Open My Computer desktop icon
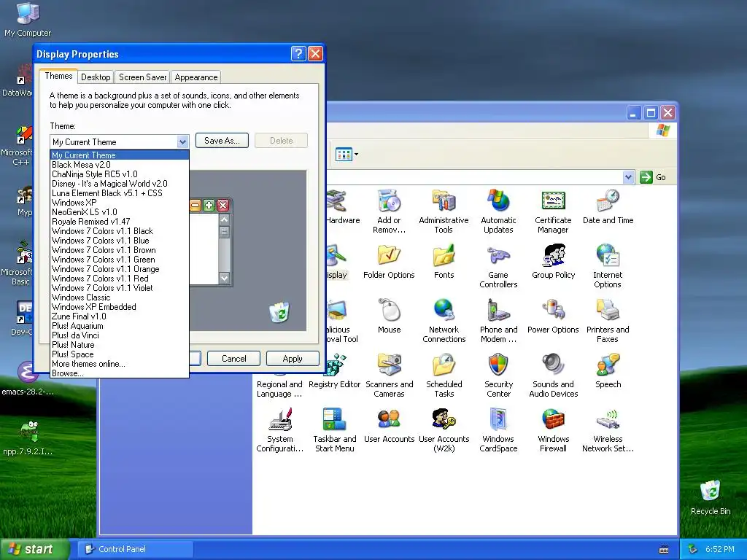The height and width of the screenshot is (560, 747). coord(28,19)
